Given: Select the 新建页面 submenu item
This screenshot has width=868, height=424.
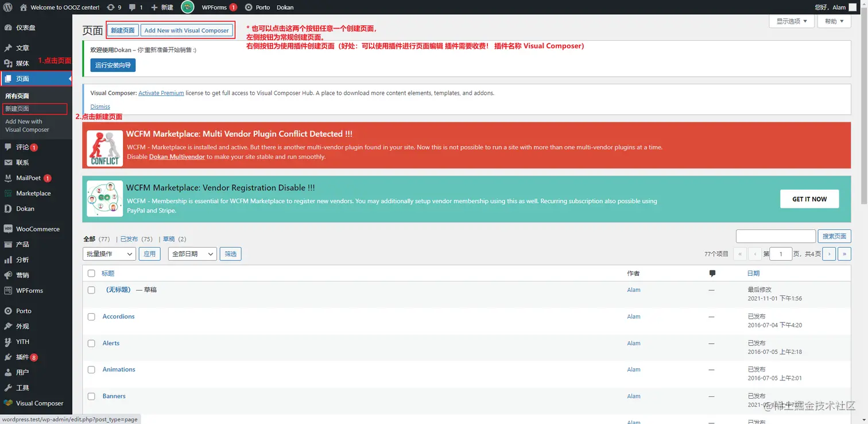Looking at the screenshot, I should pyautogui.click(x=17, y=109).
